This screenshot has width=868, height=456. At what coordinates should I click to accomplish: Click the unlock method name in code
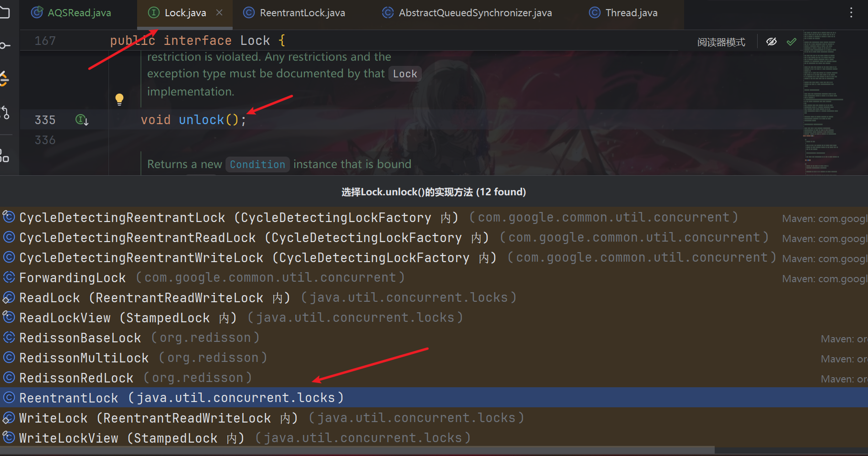click(x=201, y=120)
